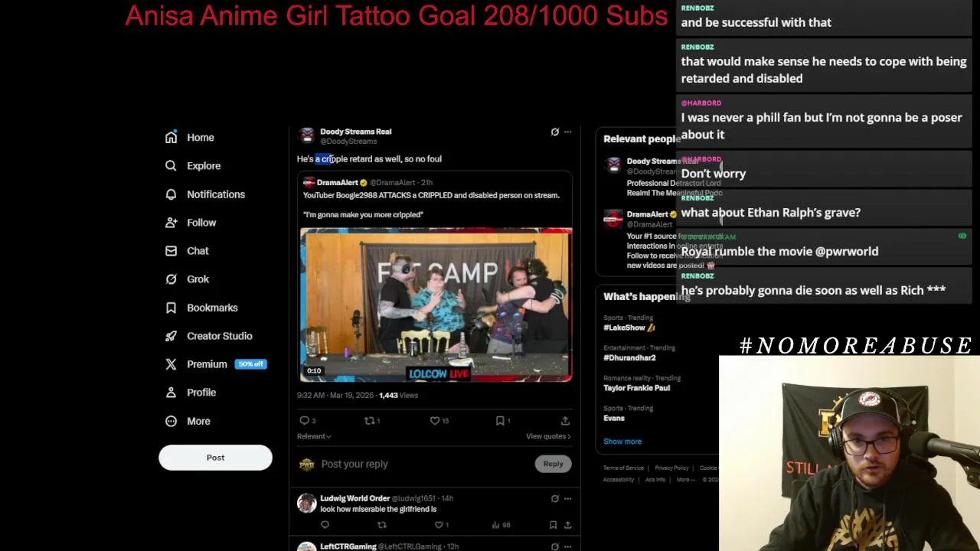The image size is (980, 551).
Task: Go to Notifications in the sidebar
Action: click(x=205, y=194)
